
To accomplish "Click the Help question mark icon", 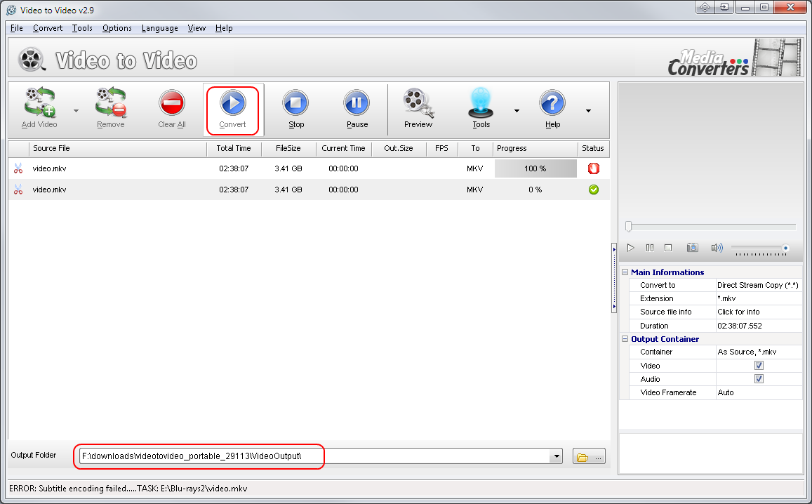I will pos(552,102).
